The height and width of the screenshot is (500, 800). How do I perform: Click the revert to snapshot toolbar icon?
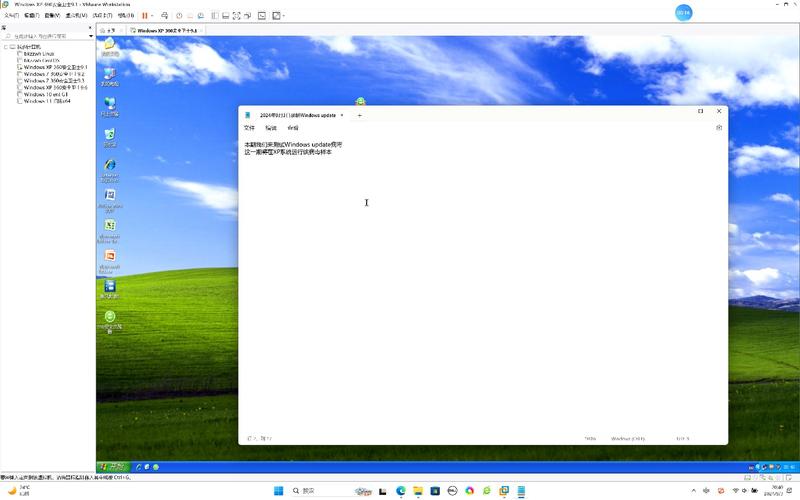point(190,16)
